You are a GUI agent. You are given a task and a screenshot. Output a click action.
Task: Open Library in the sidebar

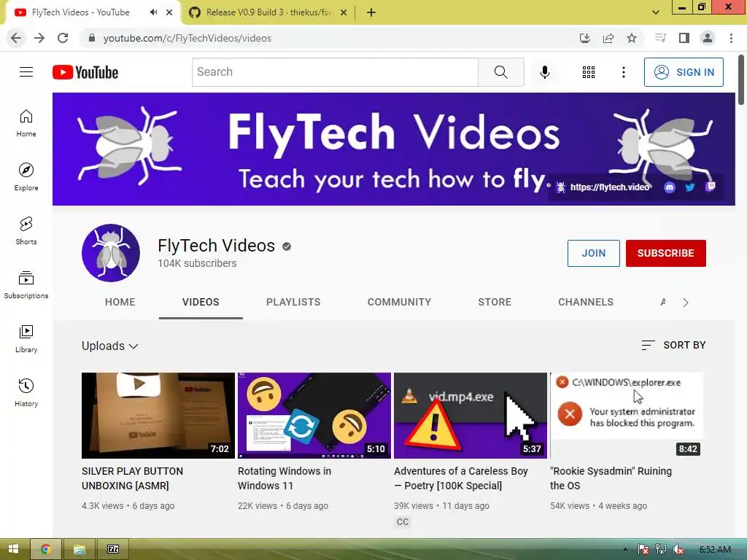(26, 339)
